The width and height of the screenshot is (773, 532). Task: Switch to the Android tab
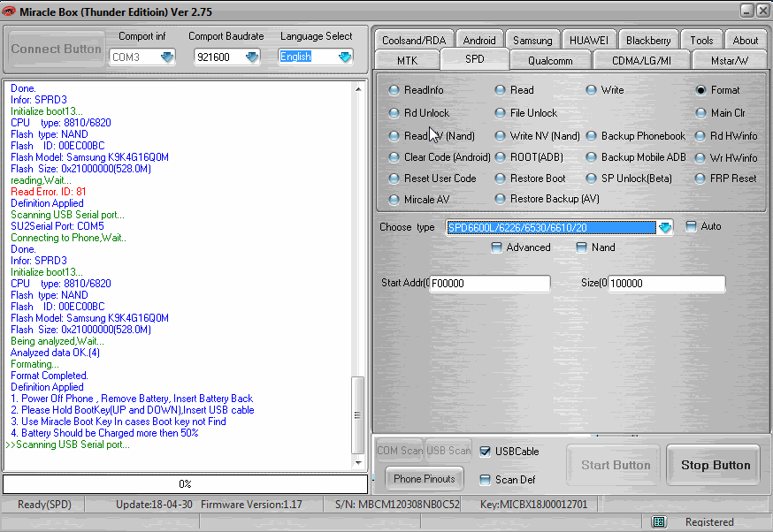click(x=479, y=41)
